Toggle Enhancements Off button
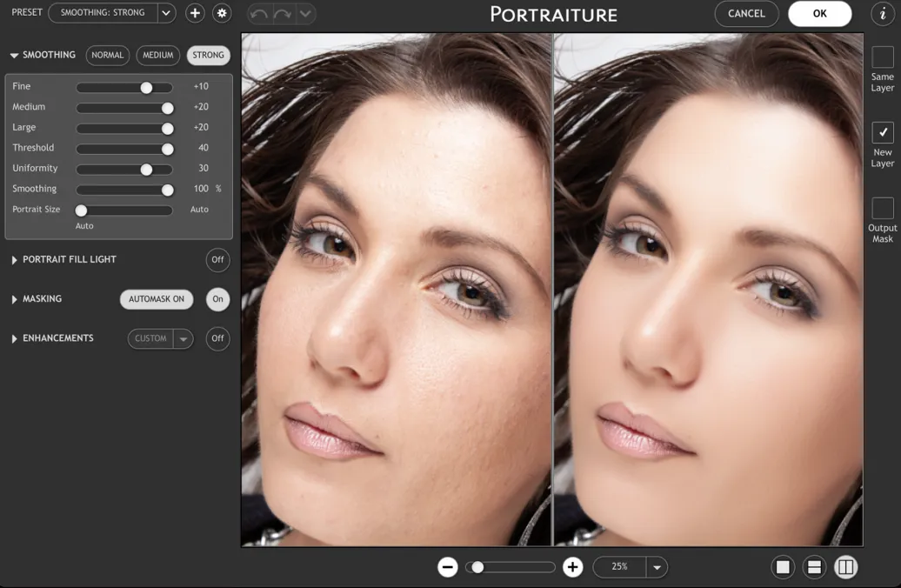The width and height of the screenshot is (901, 588). click(217, 338)
